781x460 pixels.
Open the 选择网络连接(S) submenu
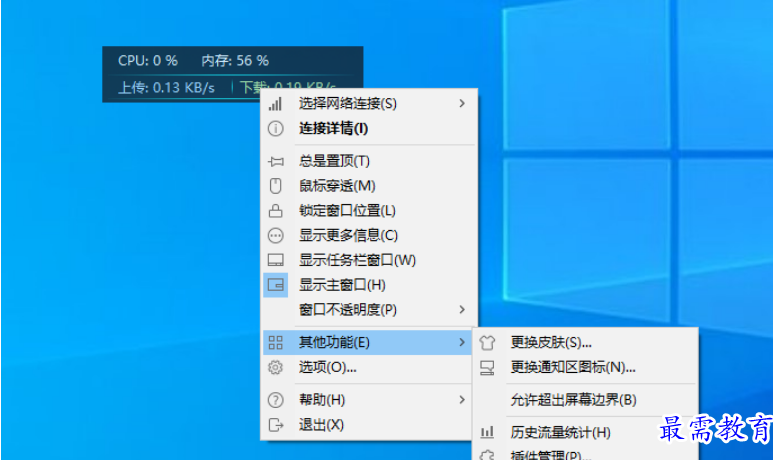[369, 104]
